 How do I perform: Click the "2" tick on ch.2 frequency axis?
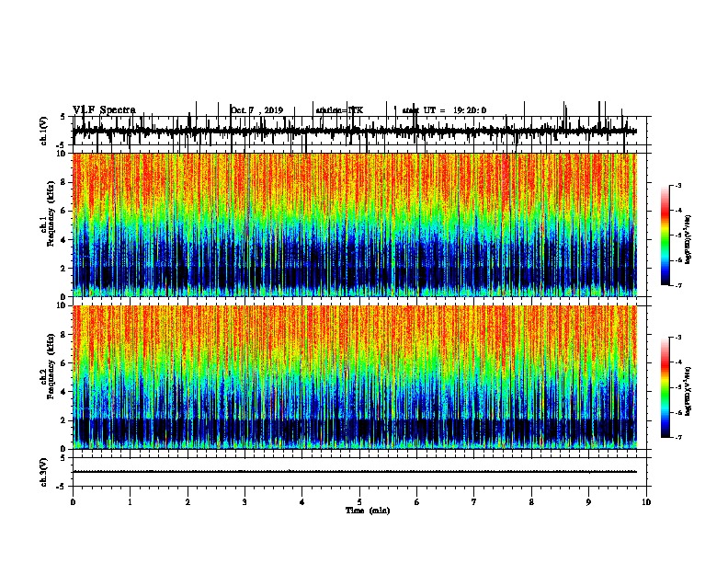click(65, 420)
